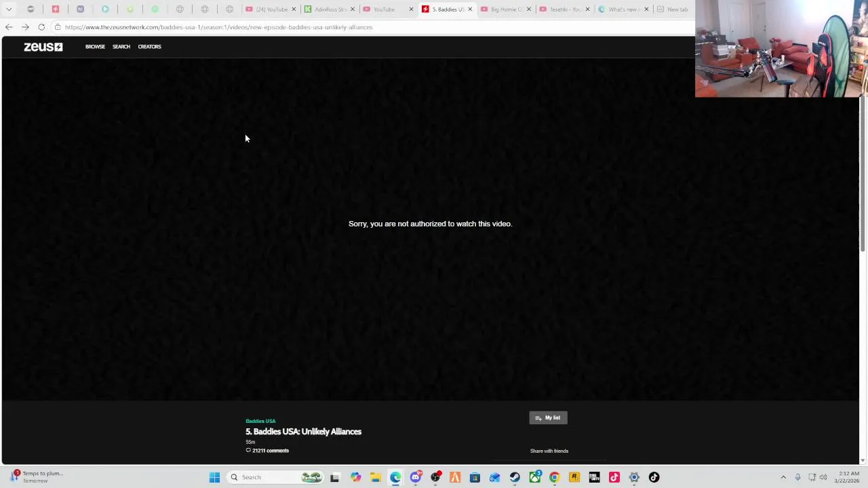Click Share with friends text
The height and width of the screenshot is (488, 868).
[x=549, y=451]
